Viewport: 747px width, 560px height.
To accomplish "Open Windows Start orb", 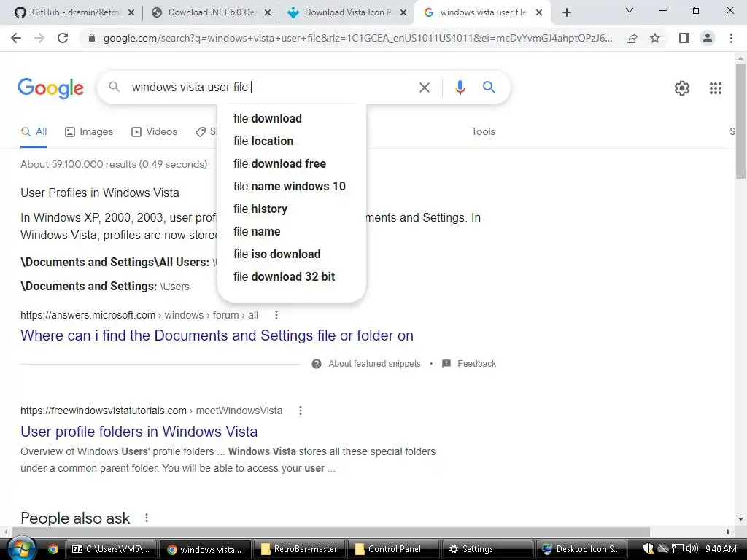I will [21, 548].
